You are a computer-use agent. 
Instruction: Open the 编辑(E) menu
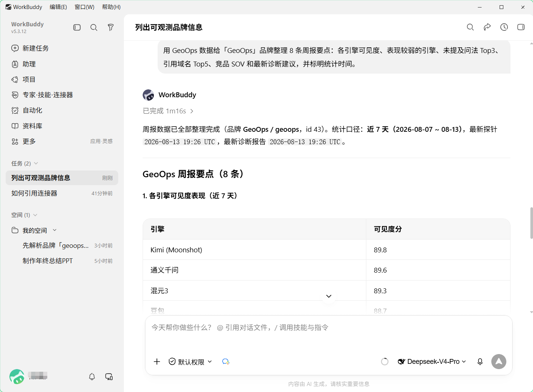[58, 7]
